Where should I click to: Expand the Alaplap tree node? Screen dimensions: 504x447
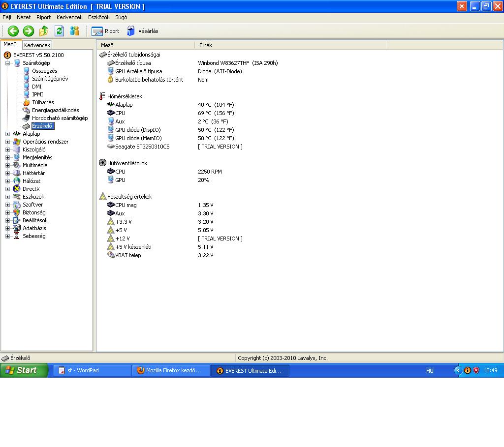pos(8,134)
